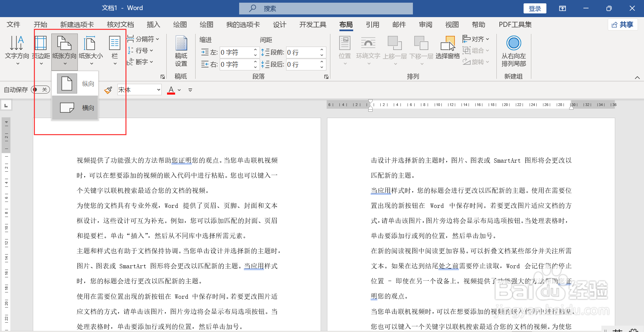Open the 页边距 margins menu
644x332 pixels.
point(41,50)
